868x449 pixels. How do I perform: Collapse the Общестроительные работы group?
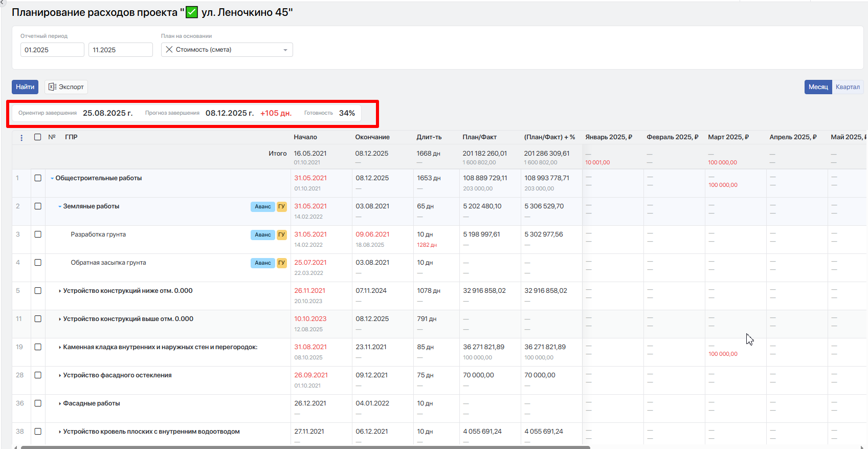52,179
